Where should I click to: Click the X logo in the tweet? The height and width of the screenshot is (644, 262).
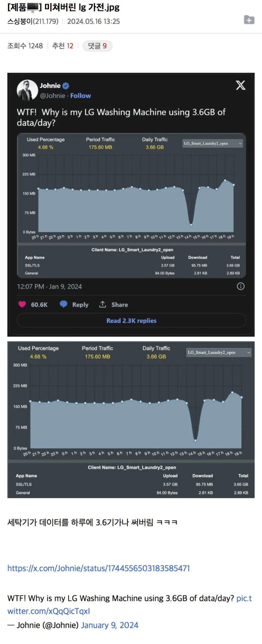tap(241, 85)
